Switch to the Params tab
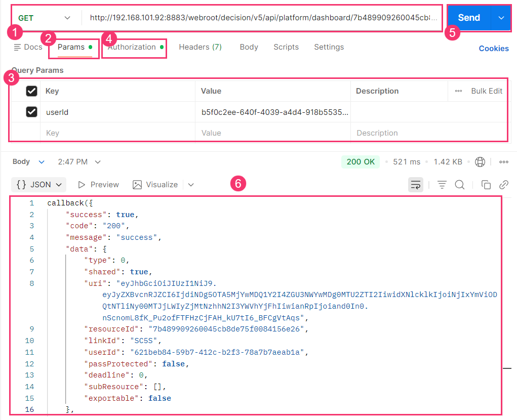The width and height of the screenshot is (517, 420). pyautogui.click(x=75, y=47)
